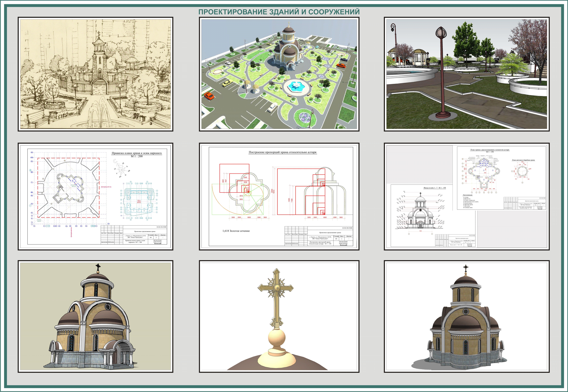
Task: Open the facade and altar plan sheets image
Action: click(467, 196)
